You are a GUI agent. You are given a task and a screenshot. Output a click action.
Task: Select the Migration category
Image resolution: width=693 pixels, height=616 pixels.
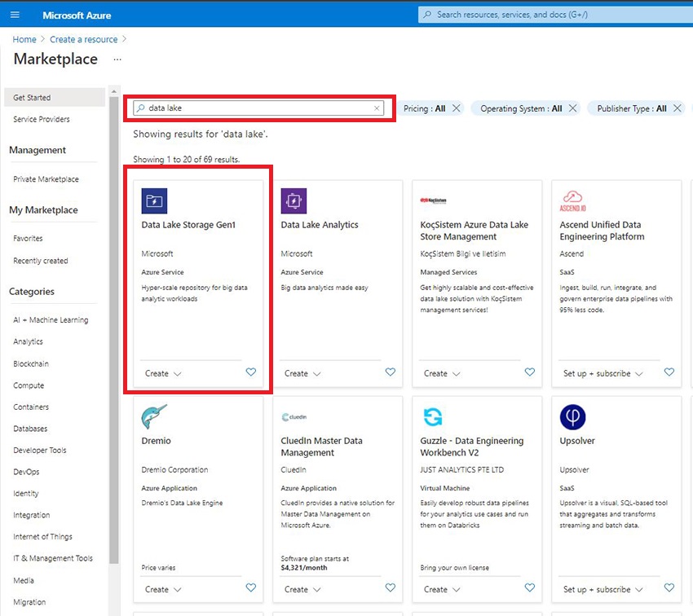click(29, 602)
